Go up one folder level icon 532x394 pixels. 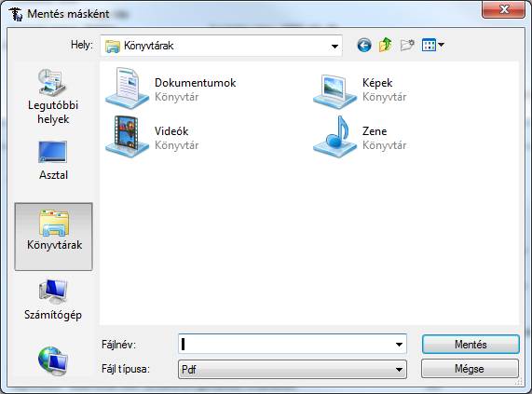coord(386,45)
